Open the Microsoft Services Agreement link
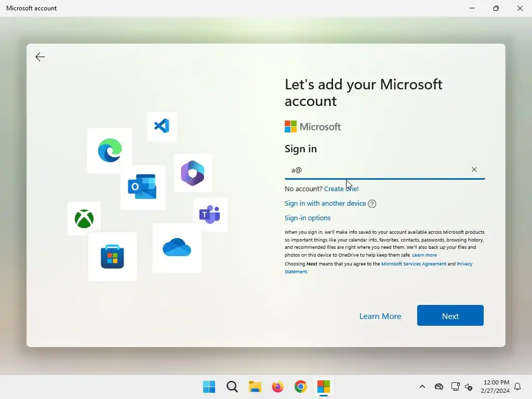This screenshot has width=532, height=399. coord(414,264)
